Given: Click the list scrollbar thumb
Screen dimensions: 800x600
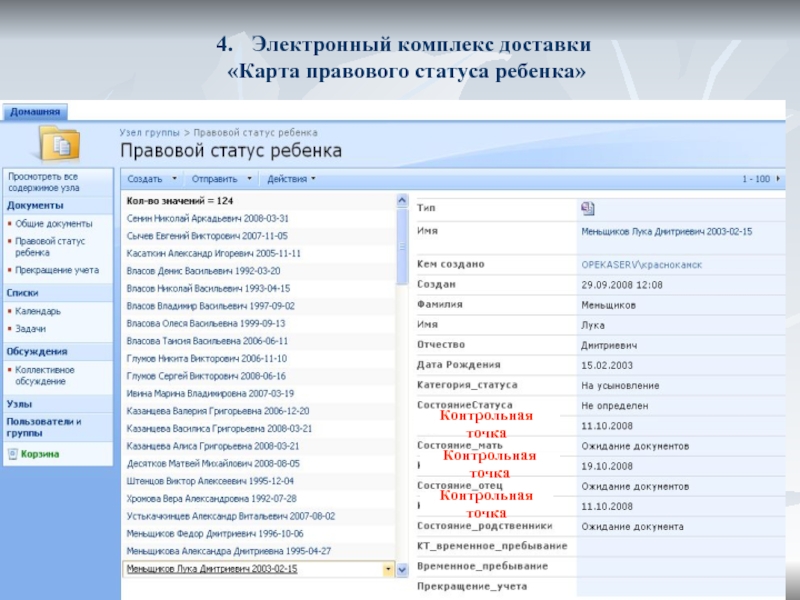Looking at the screenshot, I should 402,246.
